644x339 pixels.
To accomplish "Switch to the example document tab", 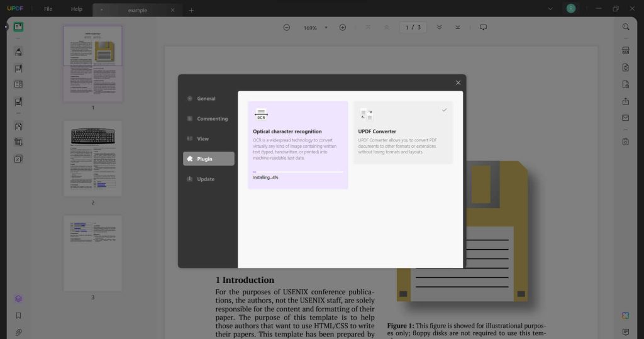I will click(137, 10).
